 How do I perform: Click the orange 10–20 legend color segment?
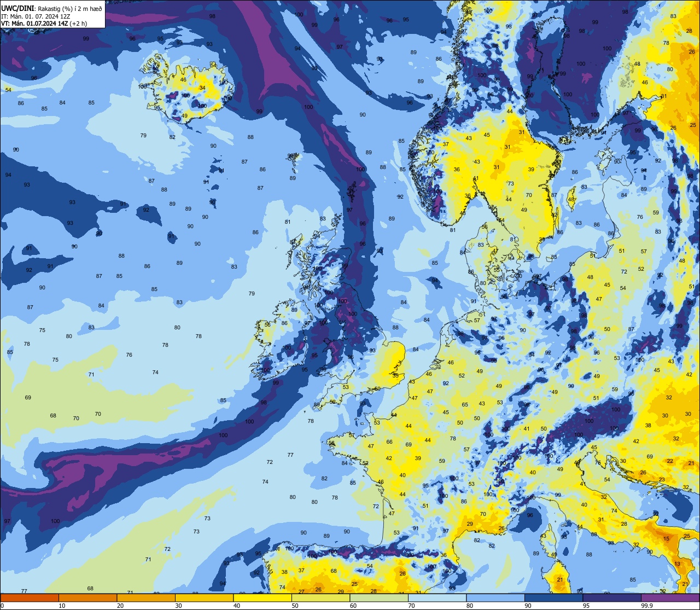pos(87,598)
